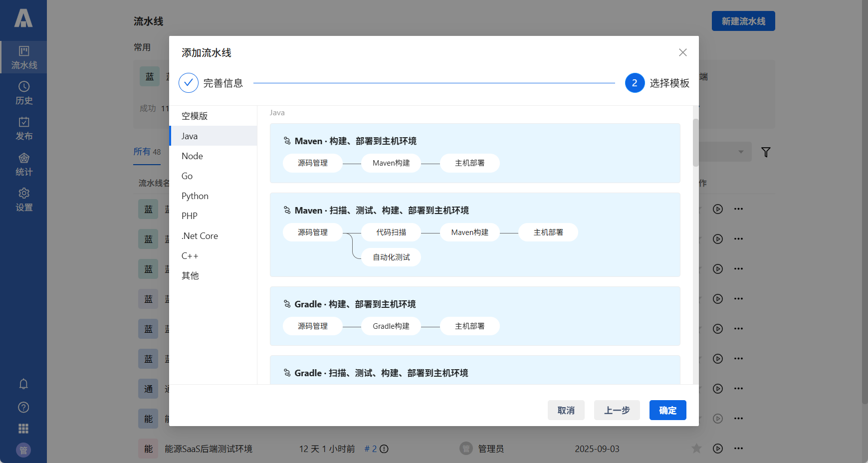
Task: Select the Maven 构建、部署到主机环境 template
Action: click(474, 153)
